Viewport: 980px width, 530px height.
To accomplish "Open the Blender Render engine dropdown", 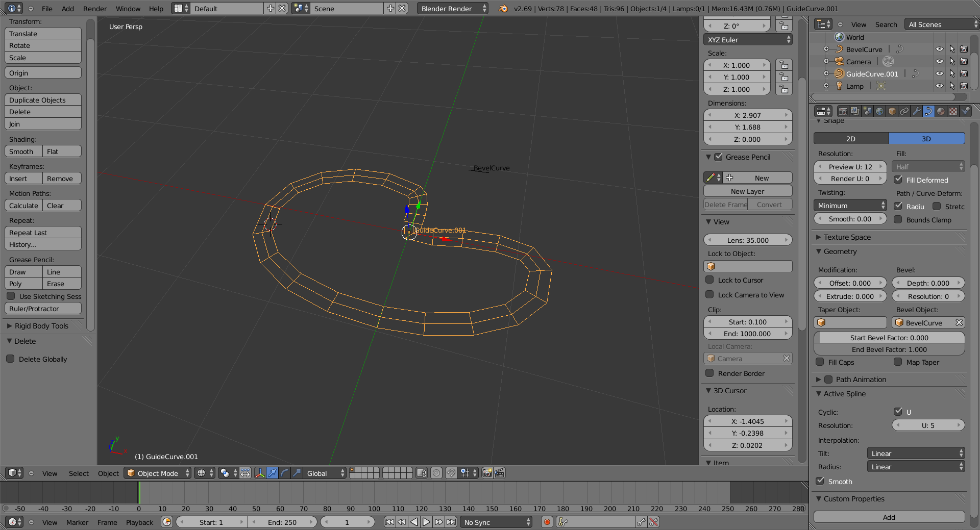I will (x=452, y=9).
